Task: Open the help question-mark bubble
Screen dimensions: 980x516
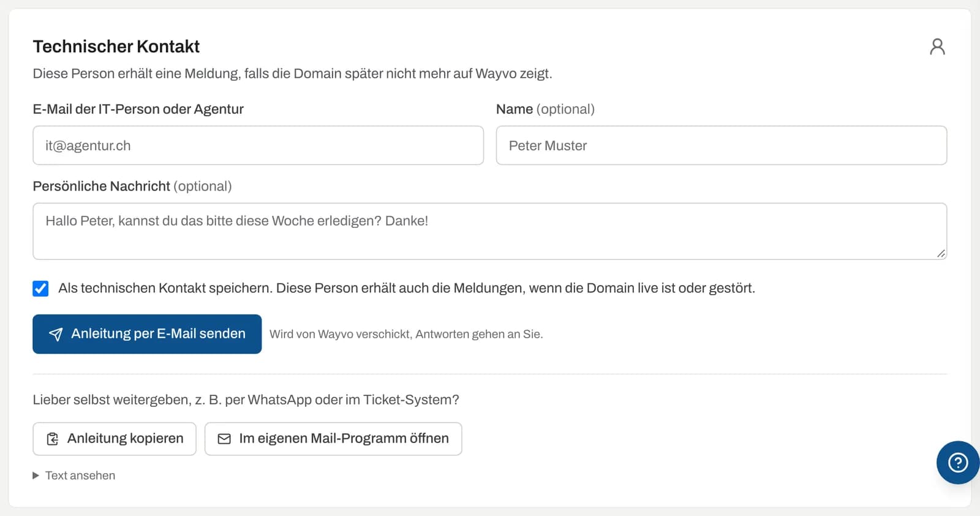Action: pyautogui.click(x=958, y=463)
